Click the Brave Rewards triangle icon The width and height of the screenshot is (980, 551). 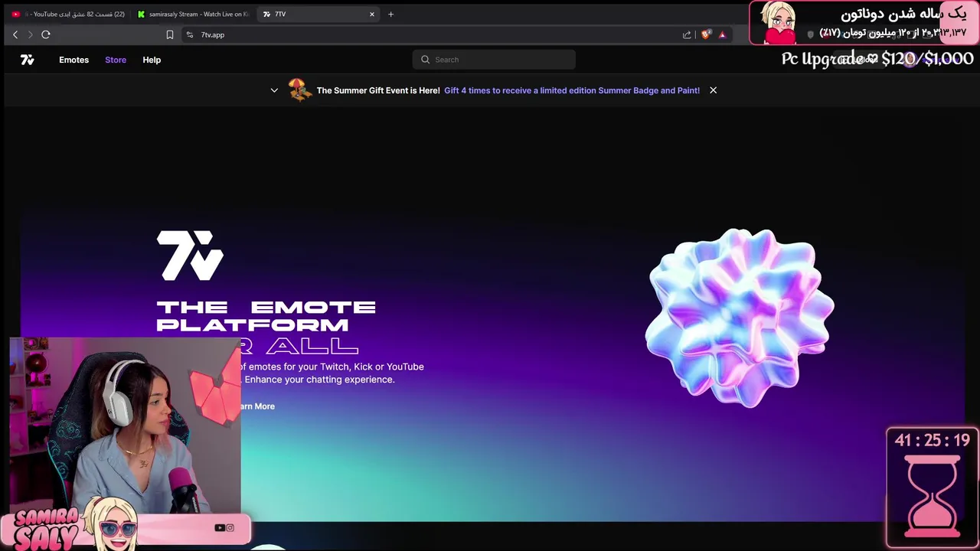point(722,34)
